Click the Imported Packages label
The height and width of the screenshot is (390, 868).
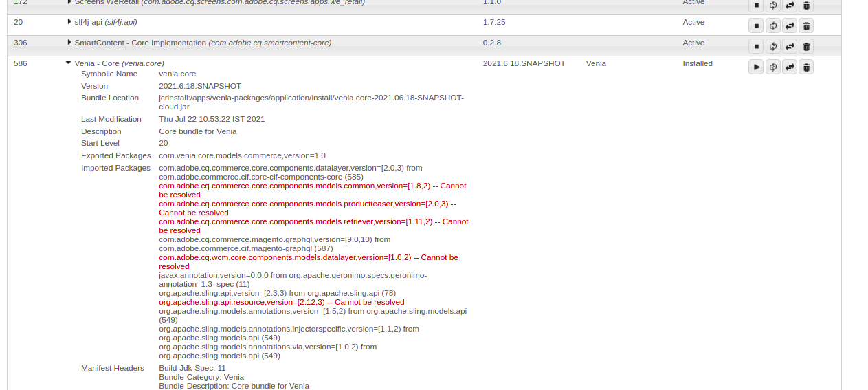[115, 168]
